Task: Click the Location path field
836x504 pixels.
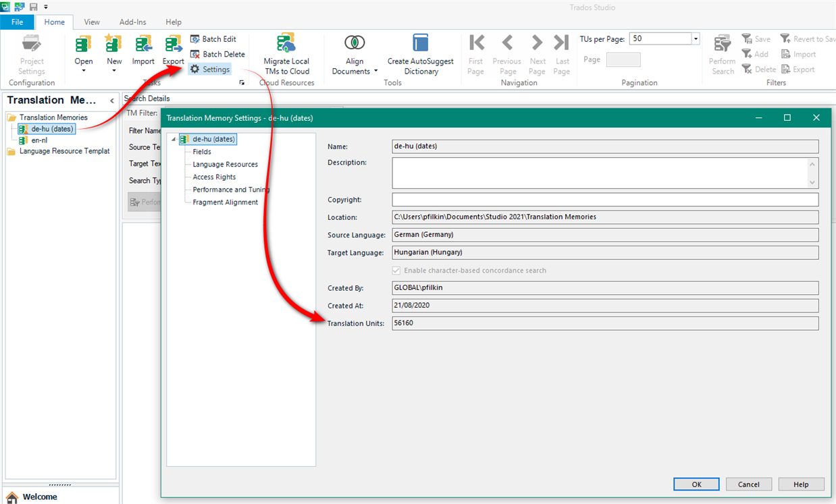Action: pyautogui.click(x=605, y=217)
